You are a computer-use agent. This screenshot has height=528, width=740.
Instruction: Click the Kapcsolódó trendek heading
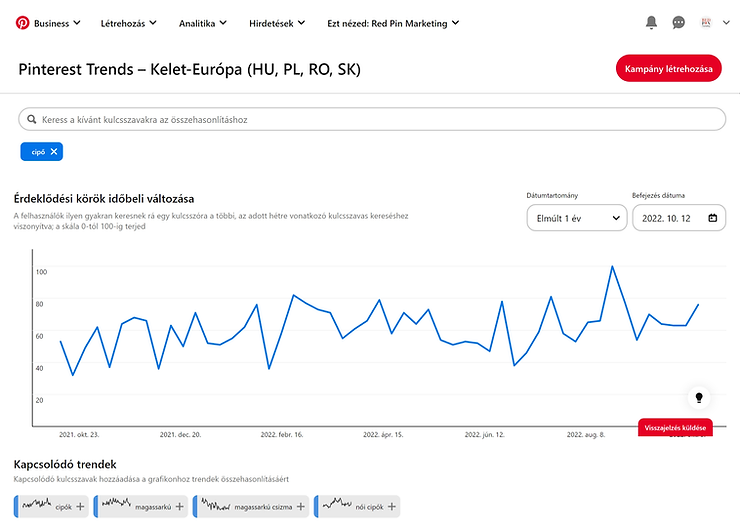pyautogui.click(x=65, y=464)
